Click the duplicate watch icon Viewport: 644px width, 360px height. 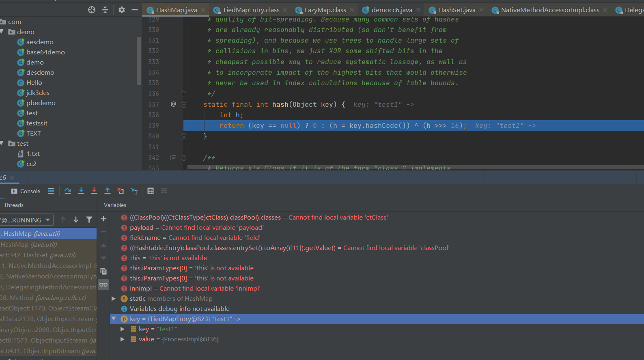tap(103, 271)
